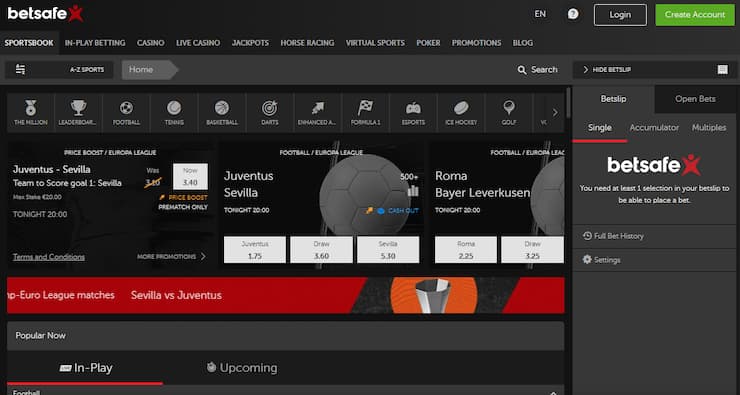Image resolution: width=740 pixels, height=395 pixels.
Task: Open Sevilla vs Juventus red banner
Action: 286,295
